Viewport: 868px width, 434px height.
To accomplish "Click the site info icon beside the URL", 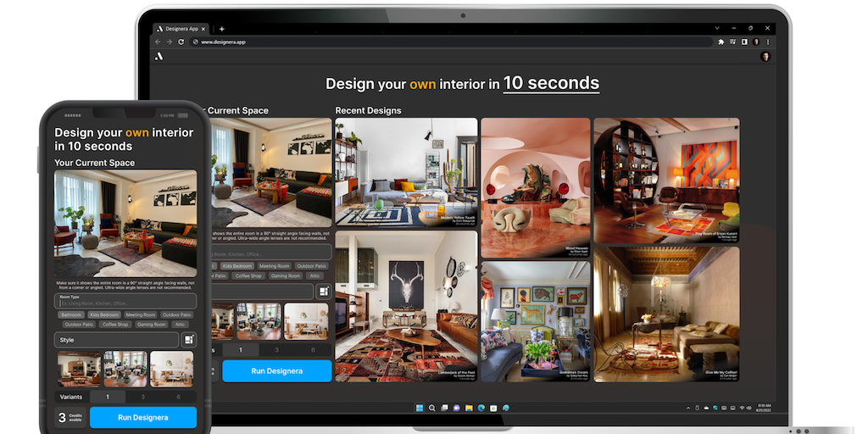I will 195,42.
